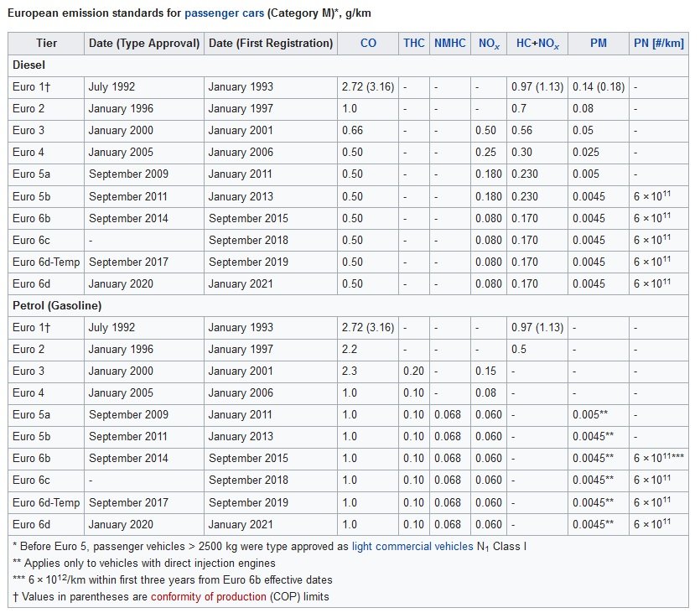
Task: Click the Diesel Euro 1 CO value 2.72 (3.16)
Action: click(x=368, y=87)
